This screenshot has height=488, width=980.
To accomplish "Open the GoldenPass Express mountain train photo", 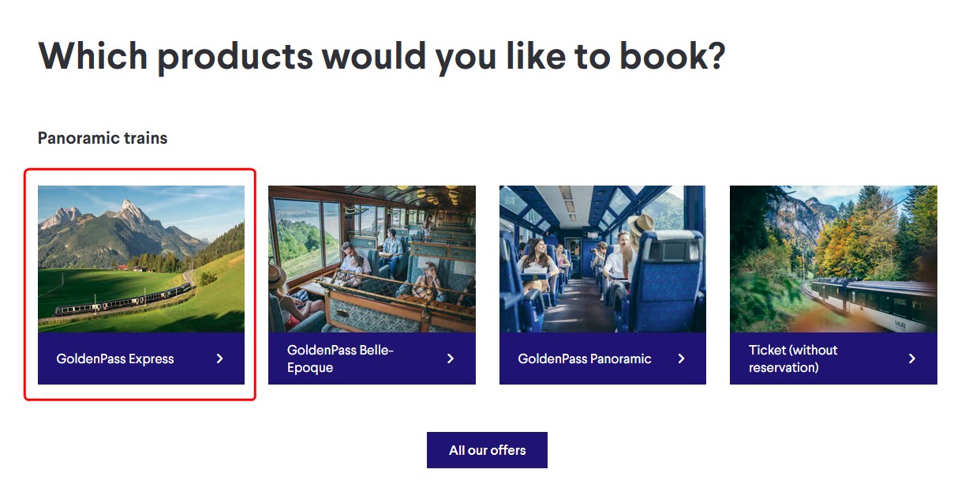I will (141, 259).
